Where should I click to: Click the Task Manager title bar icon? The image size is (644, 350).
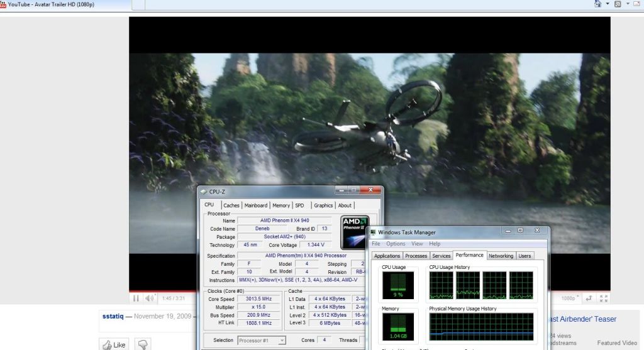pos(373,232)
